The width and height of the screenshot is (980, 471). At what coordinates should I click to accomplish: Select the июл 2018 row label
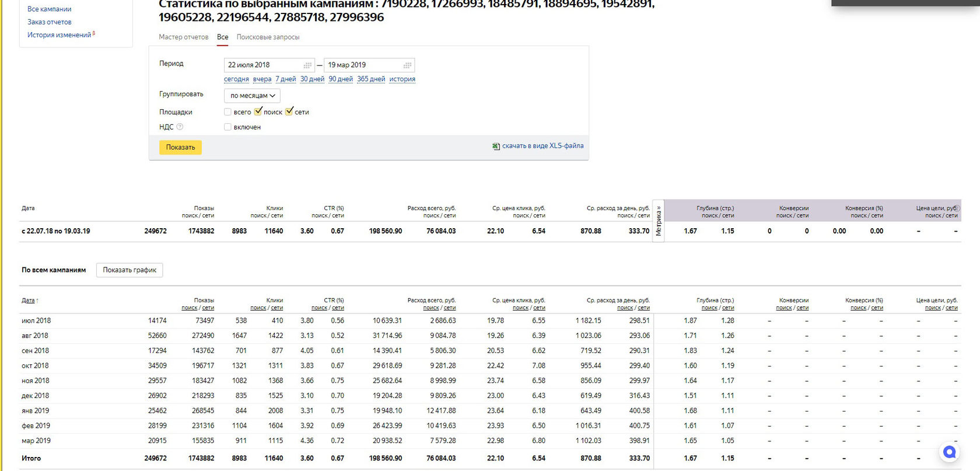[36, 321]
